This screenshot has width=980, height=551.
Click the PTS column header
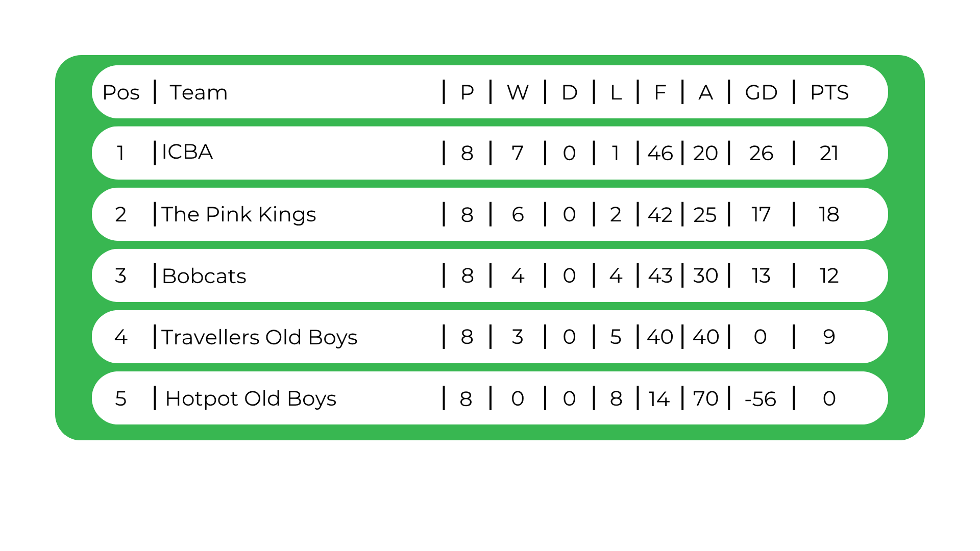(829, 92)
